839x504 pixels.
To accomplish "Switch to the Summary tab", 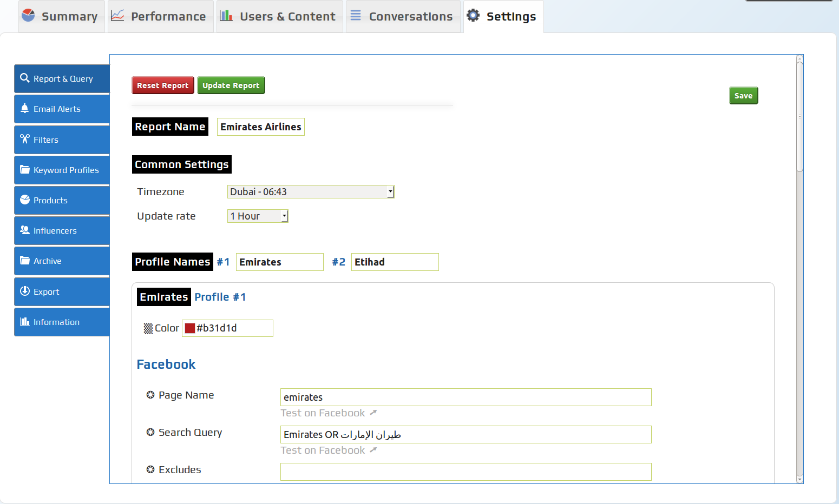I will tap(61, 17).
